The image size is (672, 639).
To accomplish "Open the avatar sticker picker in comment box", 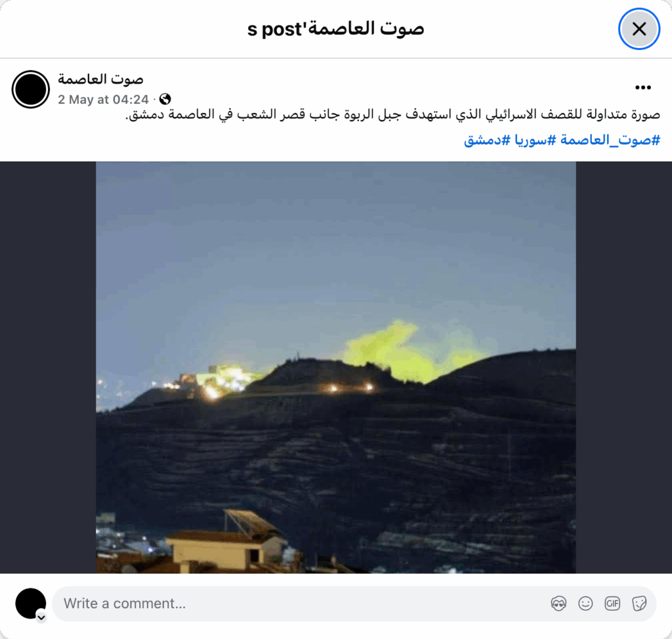I will click(x=558, y=604).
